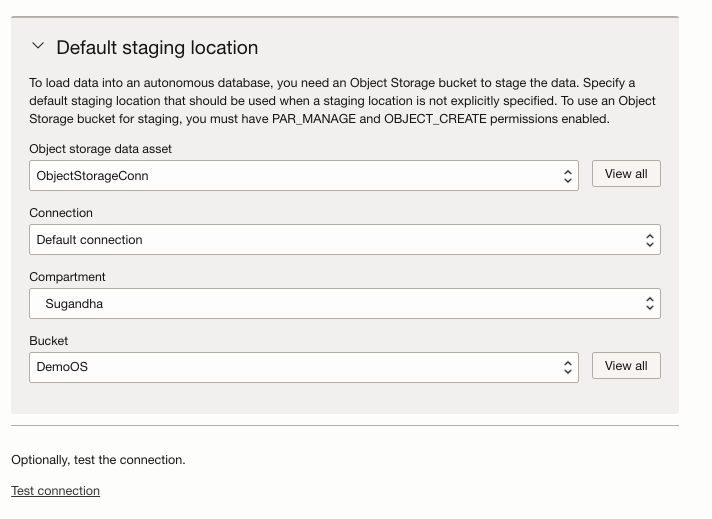Click the Bucket field label
This screenshot has width=712, height=519.
point(49,341)
